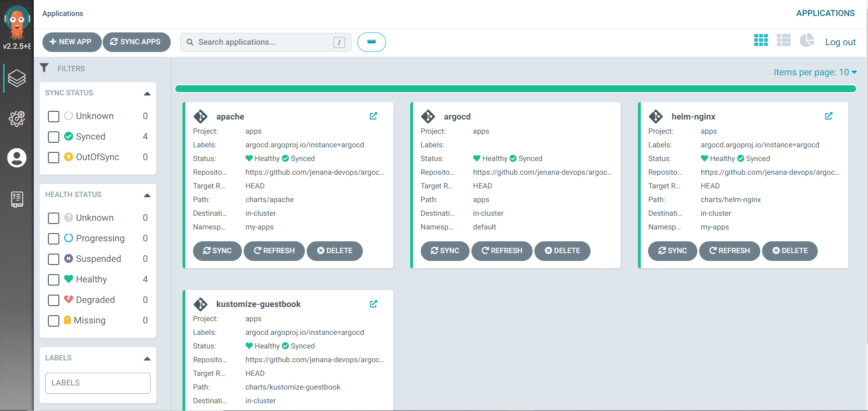The image size is (868, 411).
Task: Refresh the apache application
Action: tap(274, 251)
